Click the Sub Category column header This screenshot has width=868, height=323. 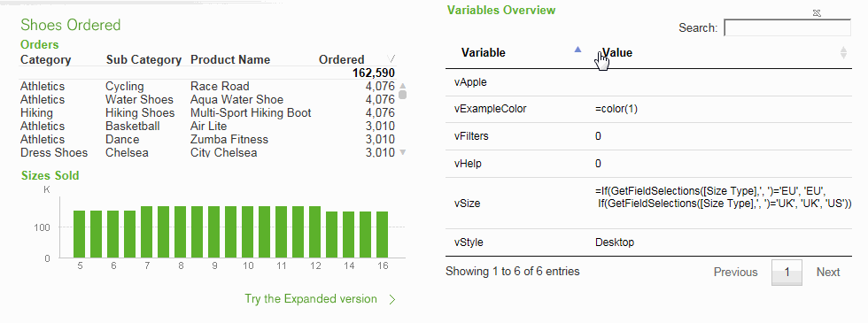tap(143, 60)
